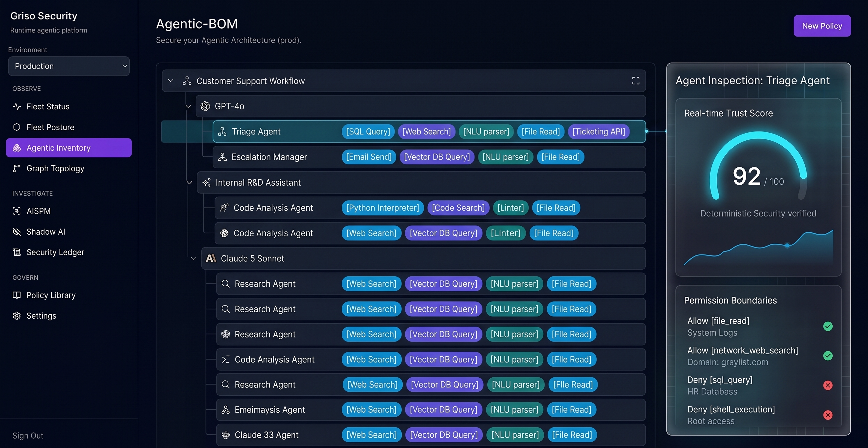868x448 pixels.
Task: Click the Escalation Manager row icon
Action: coord(222,157)
